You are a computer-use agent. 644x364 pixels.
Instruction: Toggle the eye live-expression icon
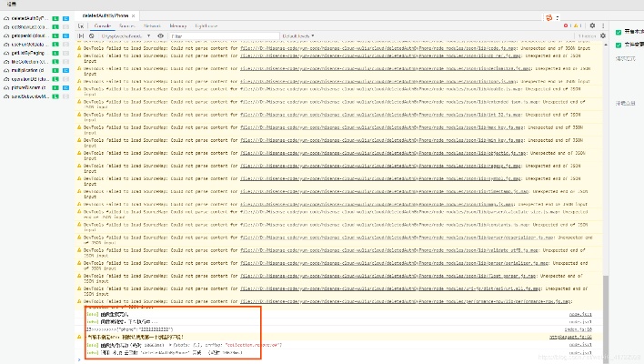tap(161, 36)
